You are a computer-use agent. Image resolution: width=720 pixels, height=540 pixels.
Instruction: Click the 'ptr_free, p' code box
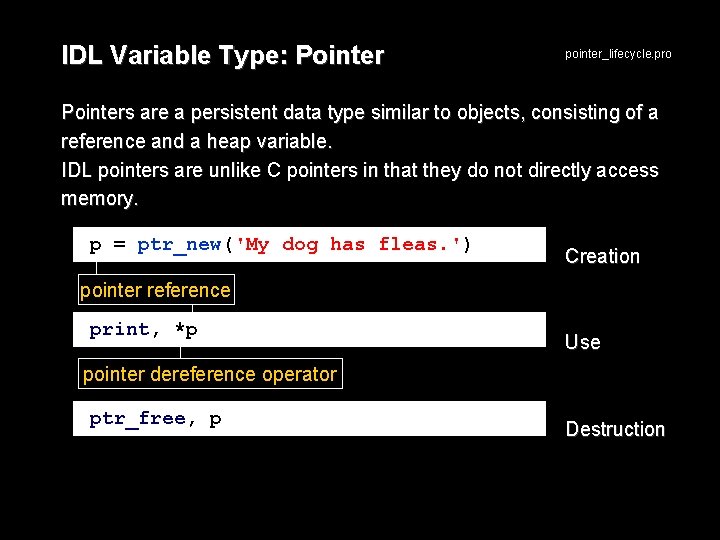(x=309, y=418)
